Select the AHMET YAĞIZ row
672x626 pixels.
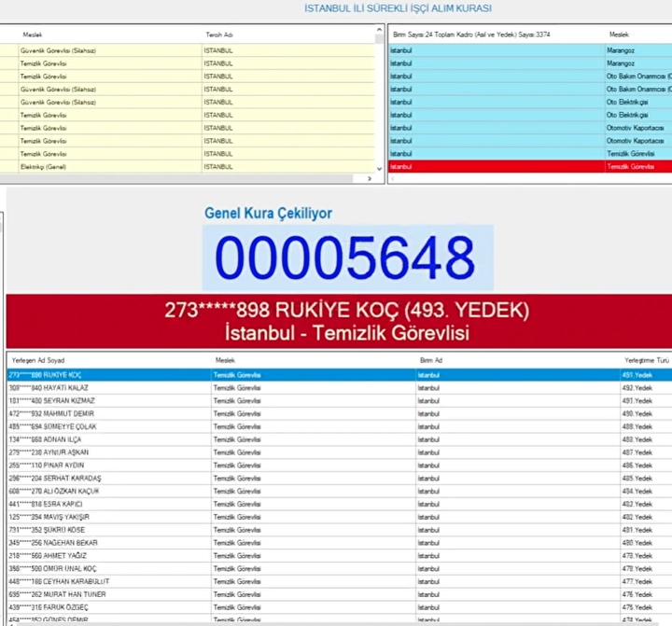point(340,556)
